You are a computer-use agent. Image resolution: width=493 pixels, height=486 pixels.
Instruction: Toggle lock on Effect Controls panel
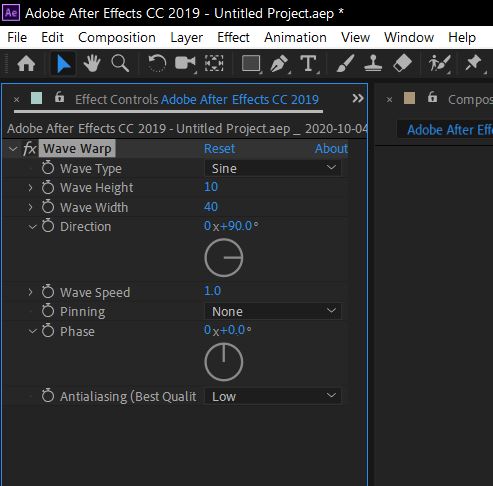(59, 97)
